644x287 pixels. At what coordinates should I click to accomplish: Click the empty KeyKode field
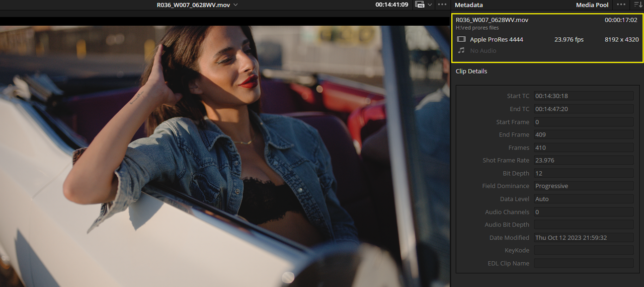click(x=584, y=250)
